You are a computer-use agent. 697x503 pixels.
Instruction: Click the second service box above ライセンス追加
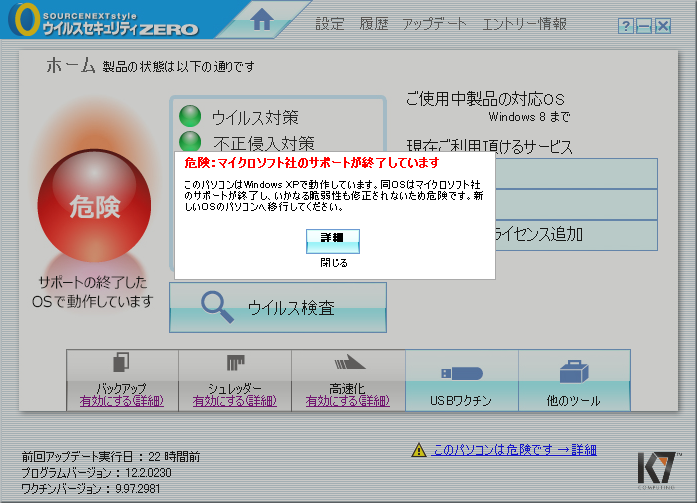(x=576, y=204)
